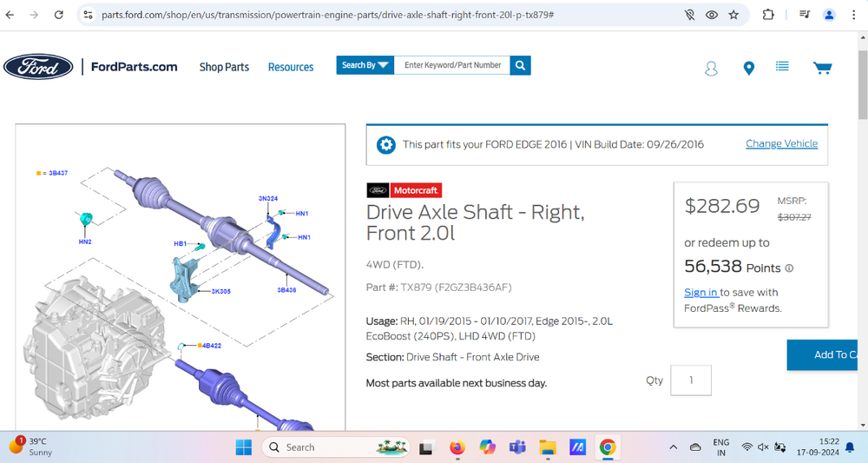Image resolution: width=868 pixels, height=463 pixels.
Task: Open Chrome from the taskbar
Action: pos(608,447)
